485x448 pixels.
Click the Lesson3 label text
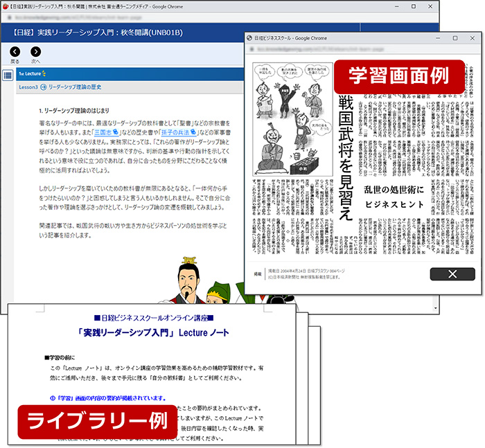coord(28,87)
